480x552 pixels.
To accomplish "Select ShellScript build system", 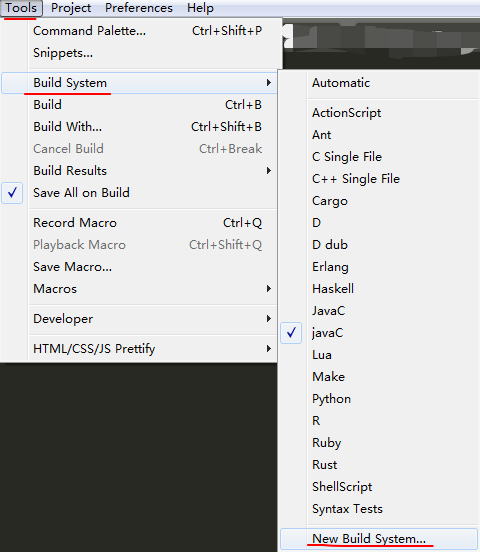I will click(379, 487).
